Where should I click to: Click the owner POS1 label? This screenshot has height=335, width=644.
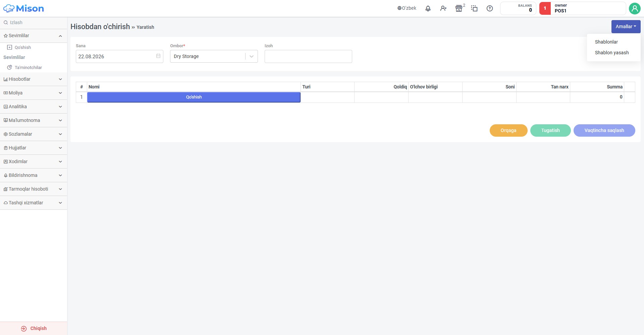560,8
